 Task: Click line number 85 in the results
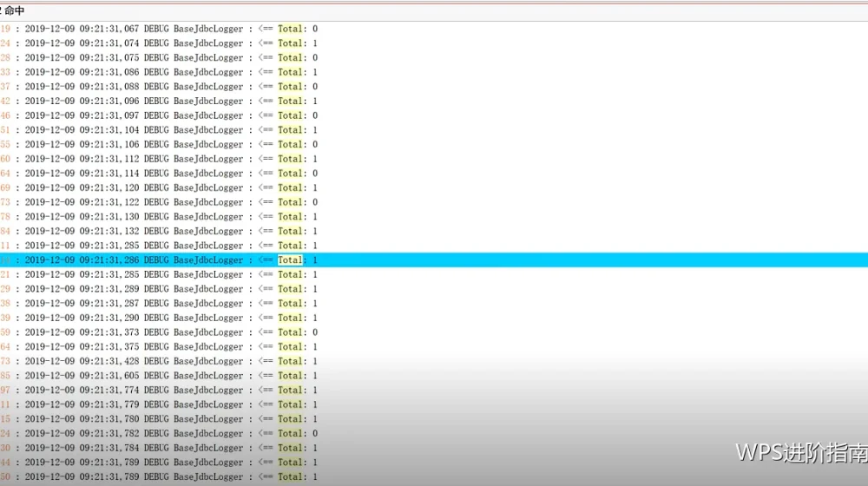point(5,375)
